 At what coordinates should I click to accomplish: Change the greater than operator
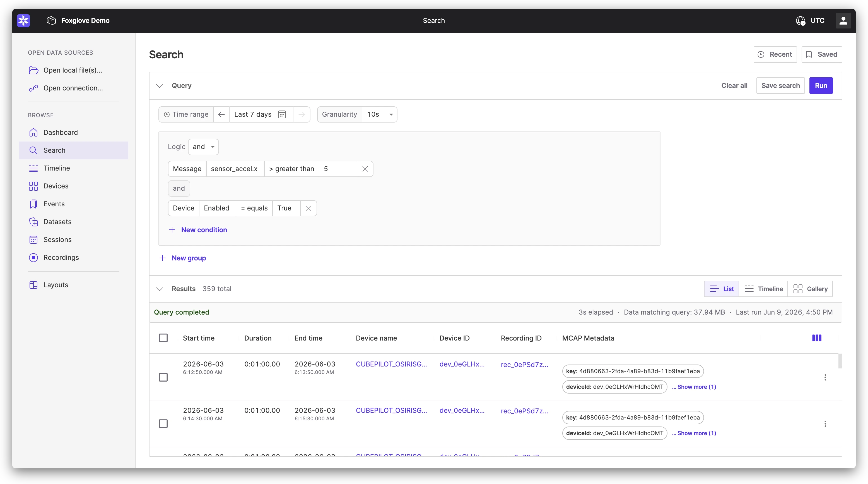click(x=291, y=169)
